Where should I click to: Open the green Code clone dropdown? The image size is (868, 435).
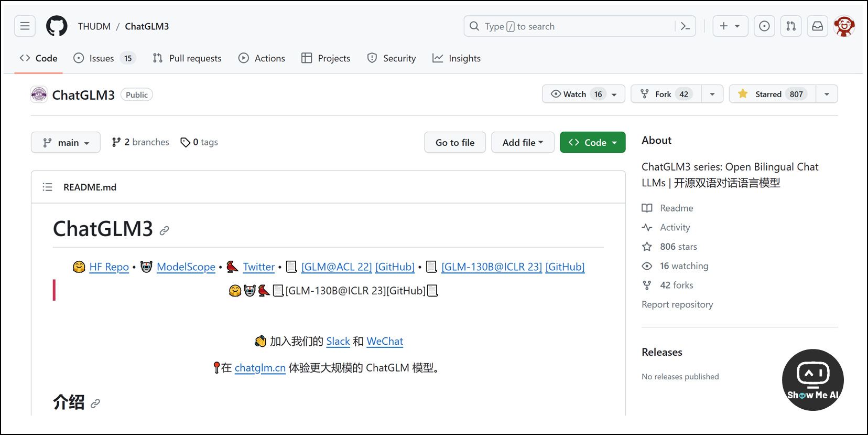(x=592, y=142)
